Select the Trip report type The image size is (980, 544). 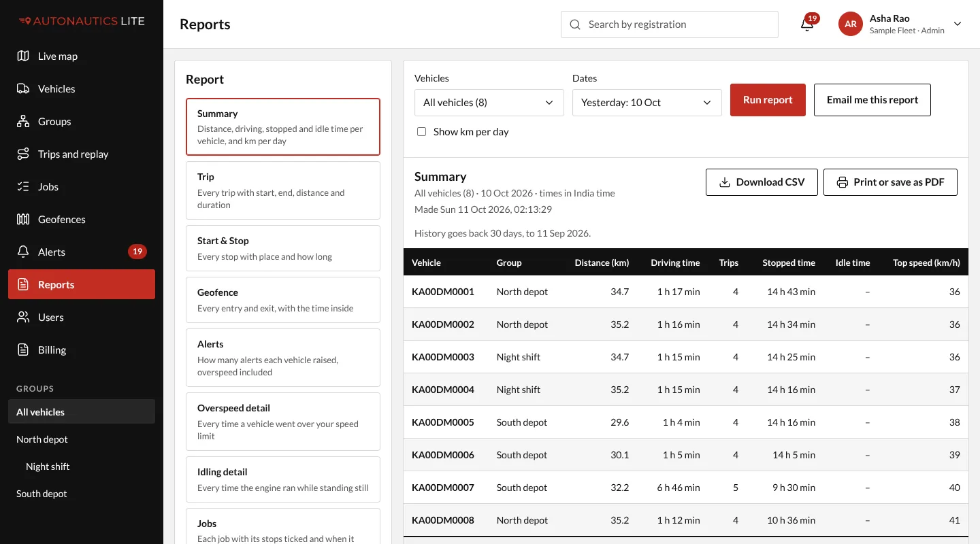click(x=283, y=190)
